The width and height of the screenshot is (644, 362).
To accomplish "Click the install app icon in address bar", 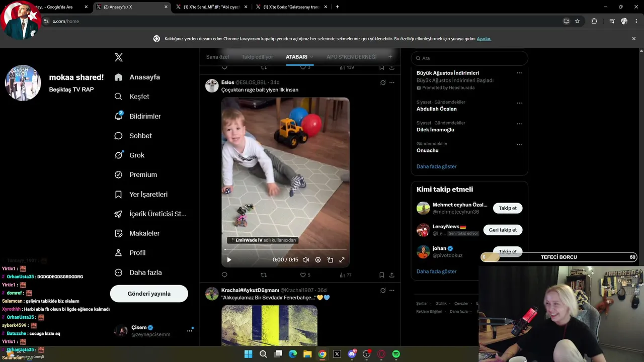I will click(566, 21).
